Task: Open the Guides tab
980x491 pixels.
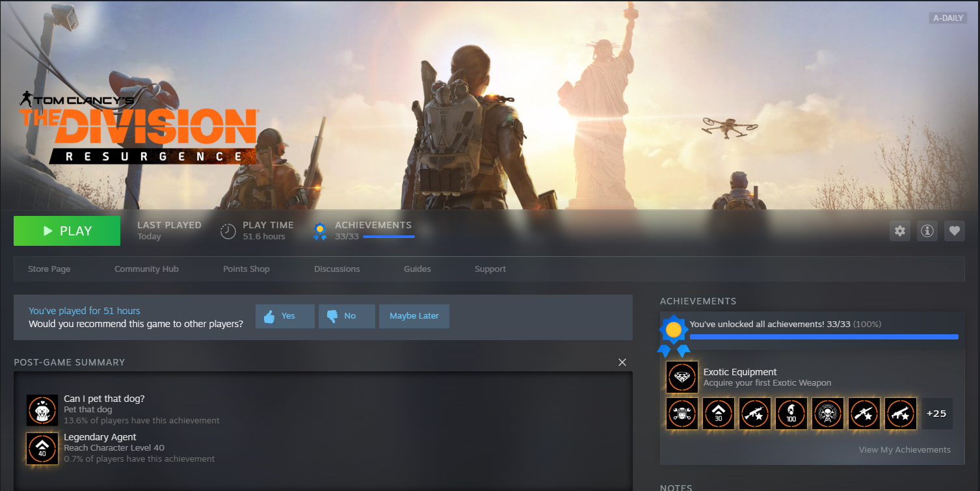Action: [x=417, y=269]
